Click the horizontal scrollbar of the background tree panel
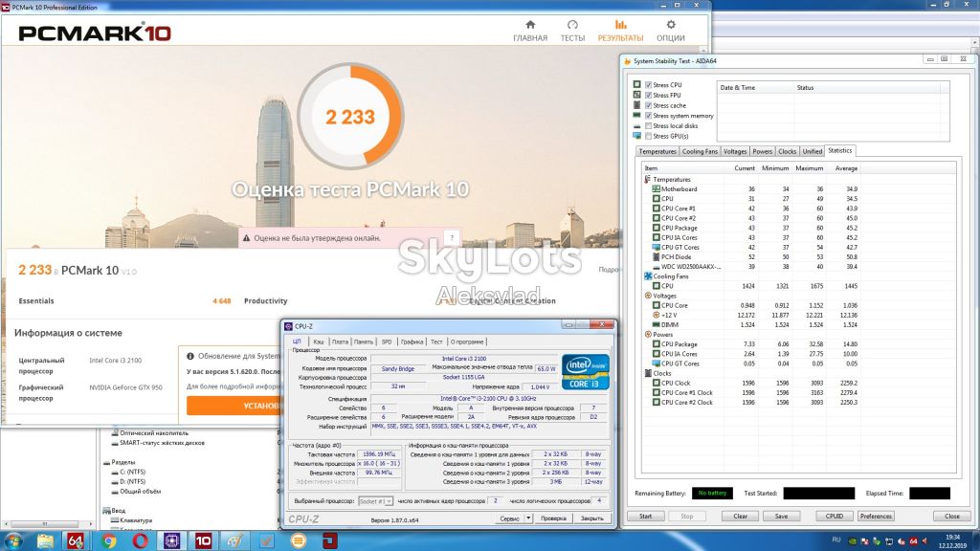The width and height of the screenshot is (980, 551). coord(47,523)
